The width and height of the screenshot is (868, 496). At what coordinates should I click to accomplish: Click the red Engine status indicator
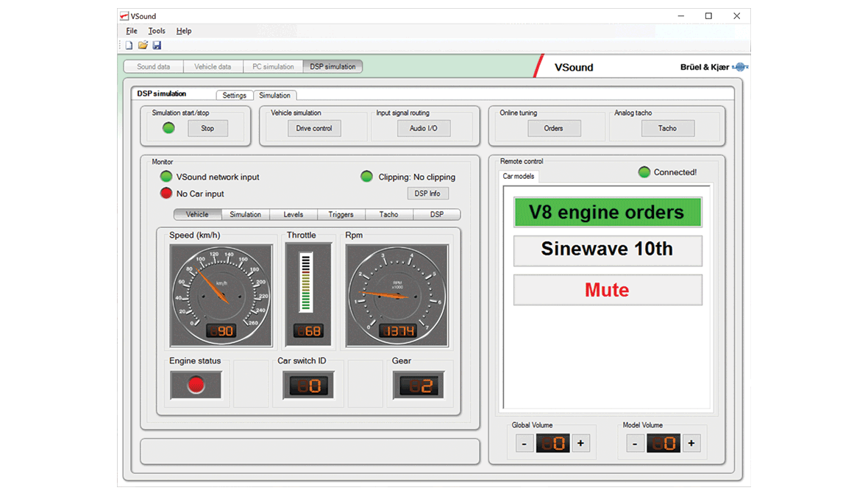(196, 385)
